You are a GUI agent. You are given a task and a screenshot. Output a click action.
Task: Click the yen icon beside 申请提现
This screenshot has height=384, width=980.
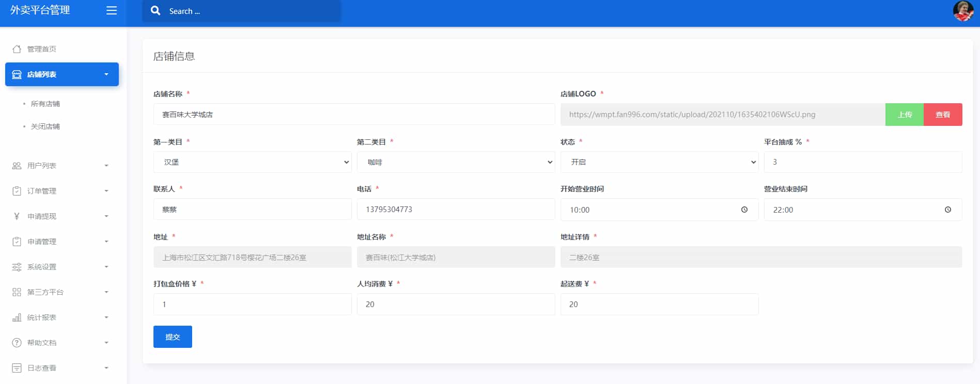(x=17, y=216)
